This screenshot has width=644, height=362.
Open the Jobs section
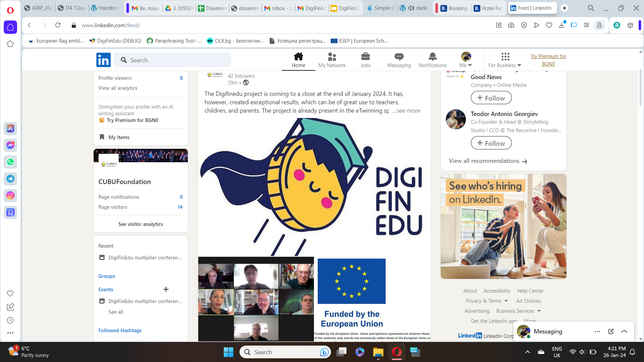[365, 60]
